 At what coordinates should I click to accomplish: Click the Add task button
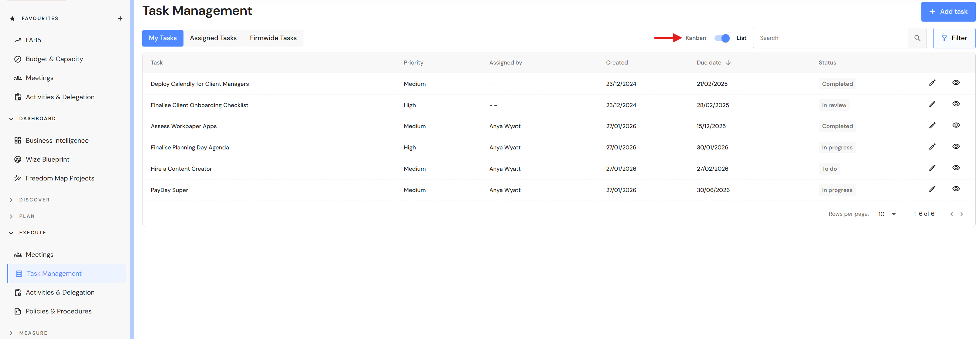948,12
